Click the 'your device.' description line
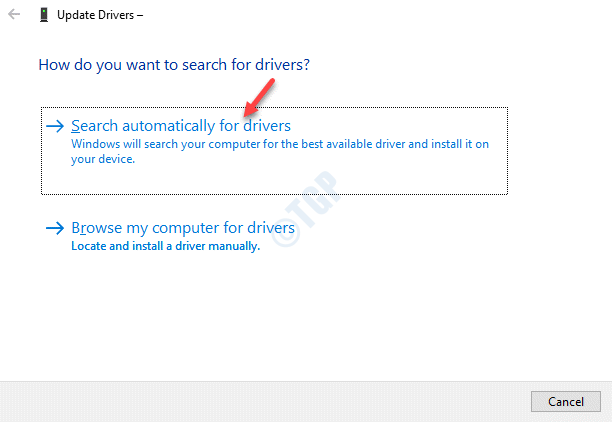This screenshot has width=612, height=422. click(103, 159)
